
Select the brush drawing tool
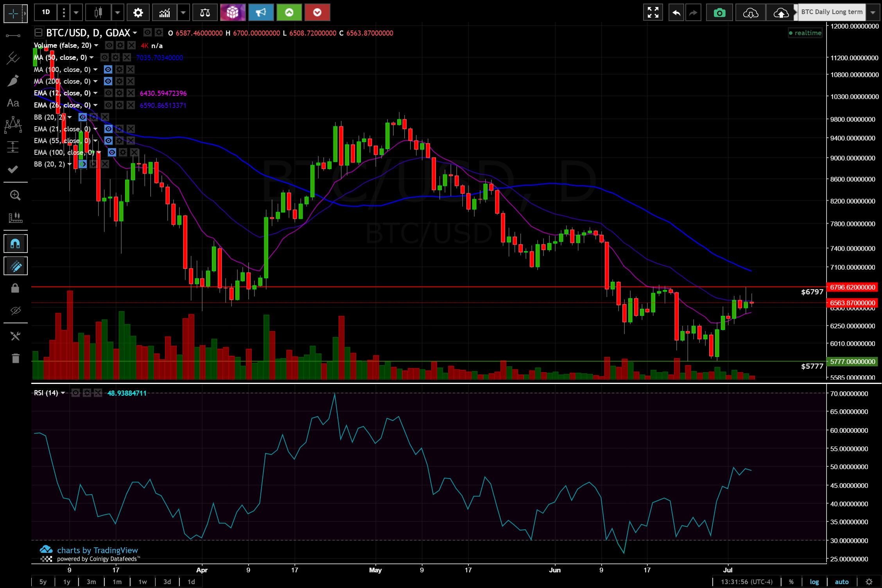point(13,81)
